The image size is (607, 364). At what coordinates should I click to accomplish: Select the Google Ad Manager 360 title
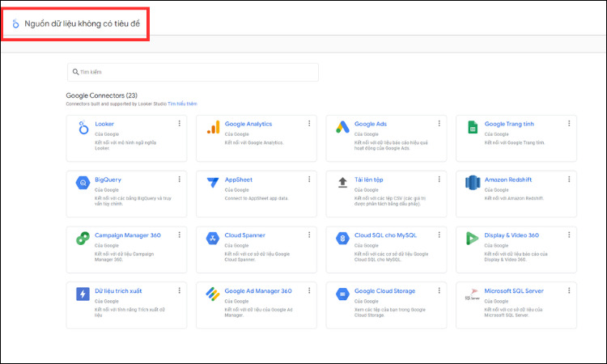coord(258,291)
